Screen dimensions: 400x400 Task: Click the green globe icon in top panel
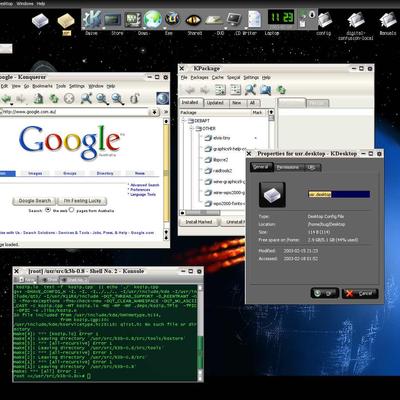point(153,19)
